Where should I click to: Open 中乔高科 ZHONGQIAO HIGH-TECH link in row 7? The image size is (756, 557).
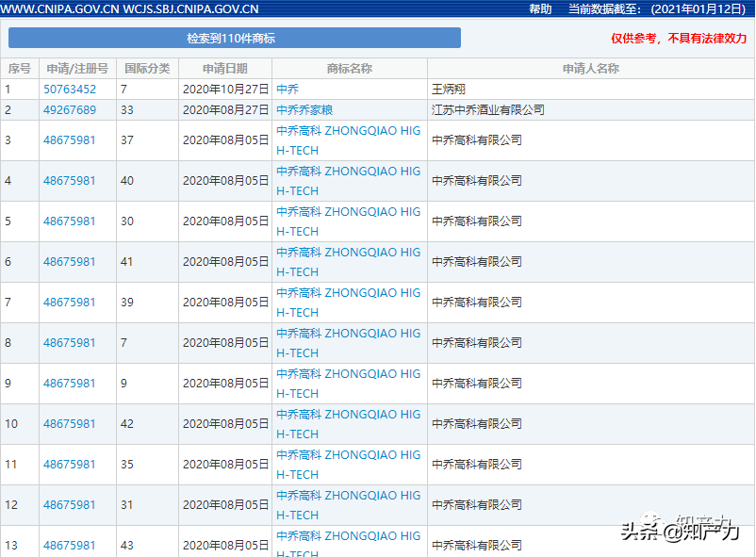[348, 303]
